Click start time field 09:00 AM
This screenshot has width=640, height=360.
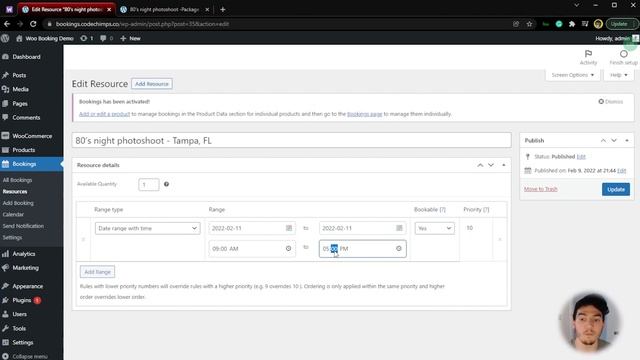(x=251, y=249)
